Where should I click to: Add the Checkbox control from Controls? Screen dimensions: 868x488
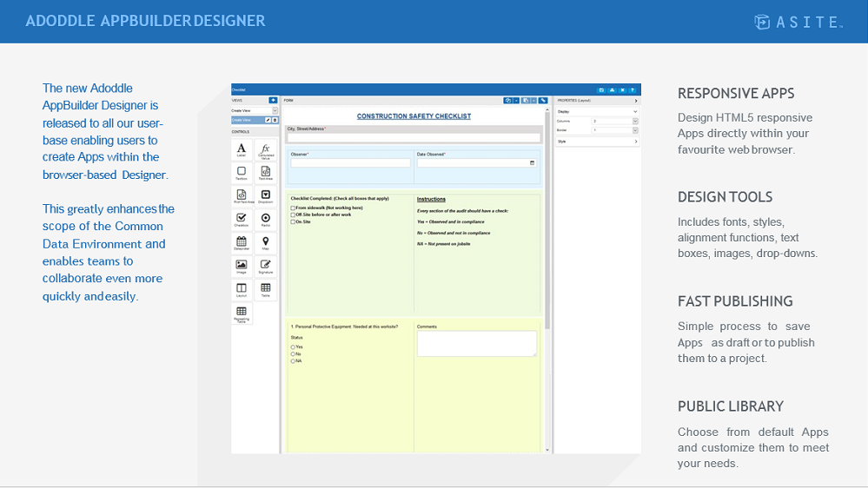[x=242, y=220]
